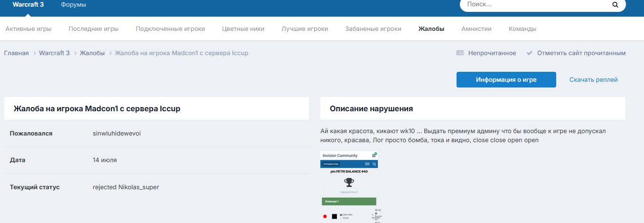Screen dimensions: 644x223
Task: Open Подключенные игроки page
Action: coord(170,29)
